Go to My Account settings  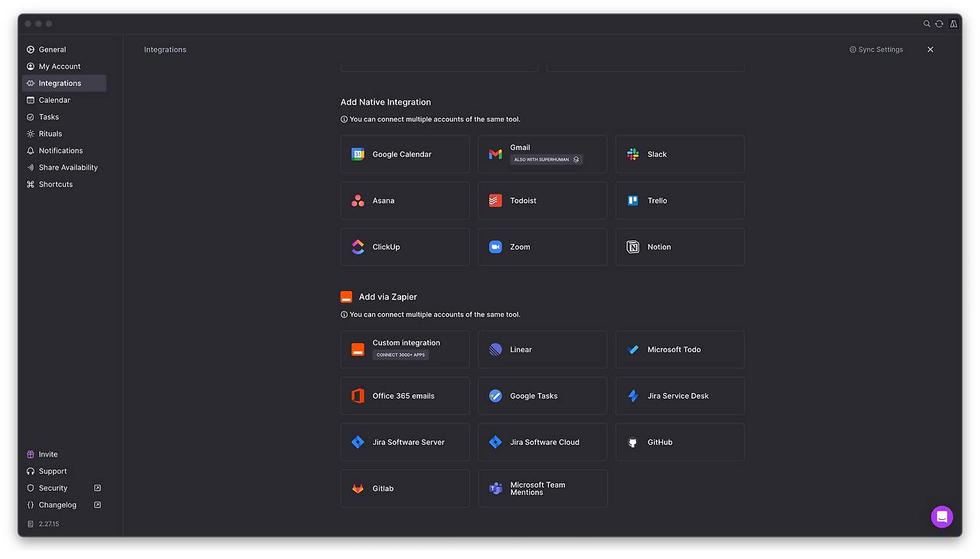coord(64,67)
